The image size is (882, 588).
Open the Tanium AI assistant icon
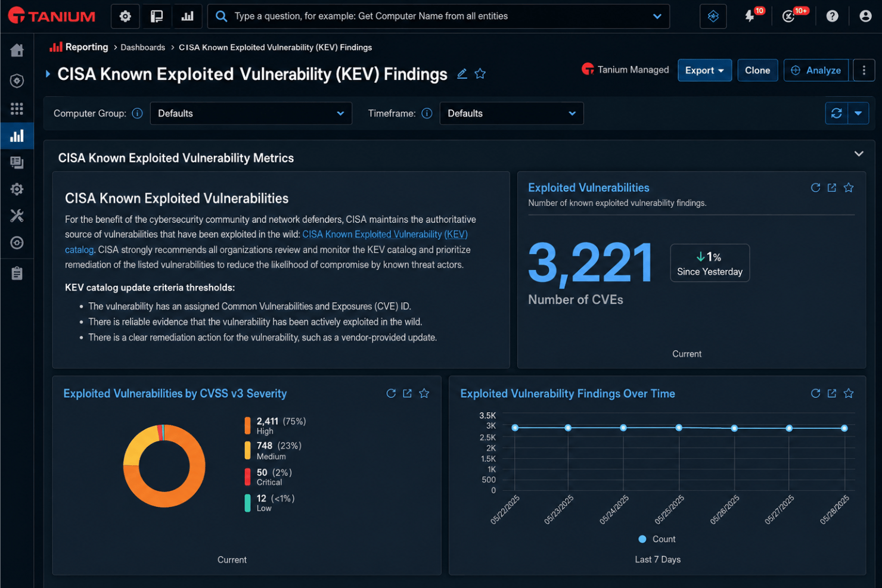tap(713, 17)
